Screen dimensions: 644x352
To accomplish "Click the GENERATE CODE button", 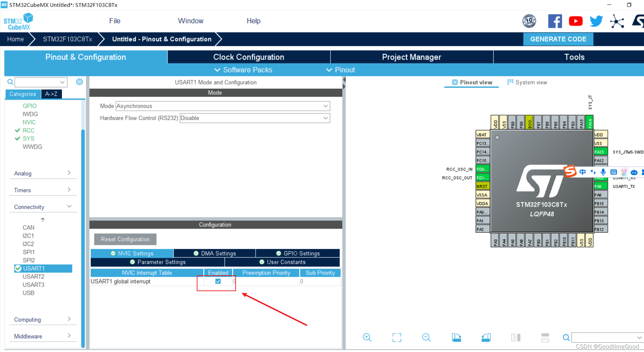I will 558,39.
